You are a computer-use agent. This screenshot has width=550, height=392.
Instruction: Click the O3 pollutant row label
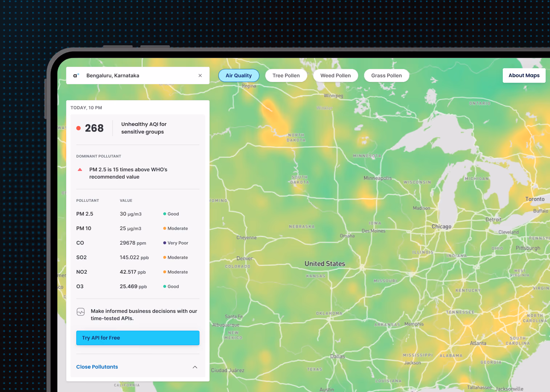[x=80, y=286]
